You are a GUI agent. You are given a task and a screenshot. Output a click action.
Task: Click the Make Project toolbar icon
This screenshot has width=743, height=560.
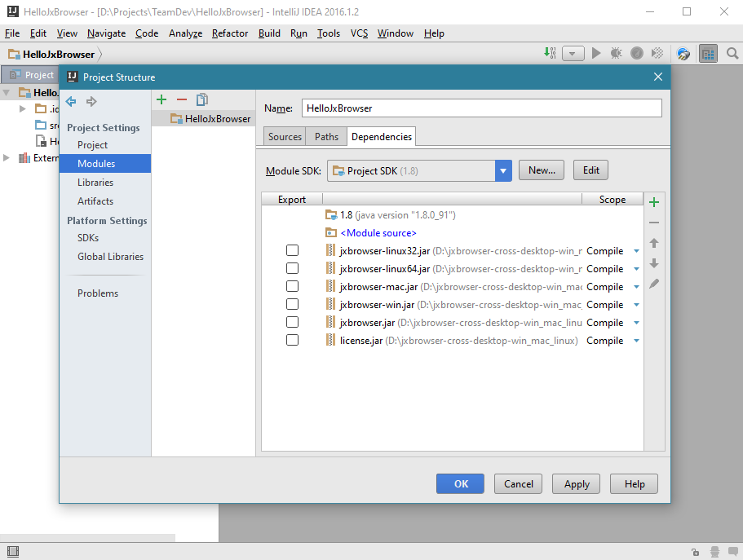pyautogui.click(x=550, y=53)
